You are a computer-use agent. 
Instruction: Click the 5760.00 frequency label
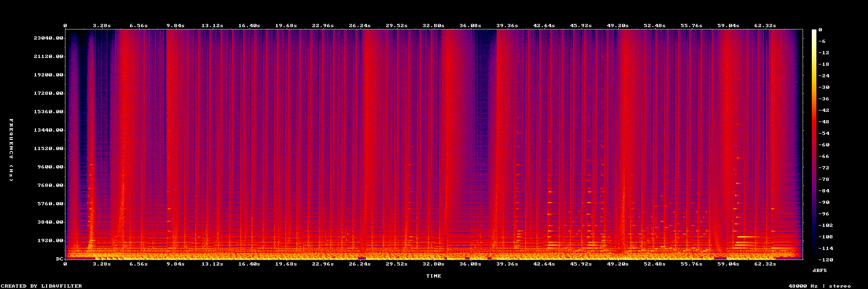pos(50,204)
